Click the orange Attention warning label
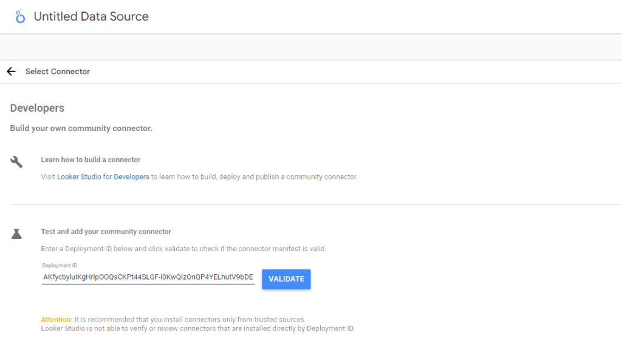Viewport: 622px width, 364px height. click(55, 319)
